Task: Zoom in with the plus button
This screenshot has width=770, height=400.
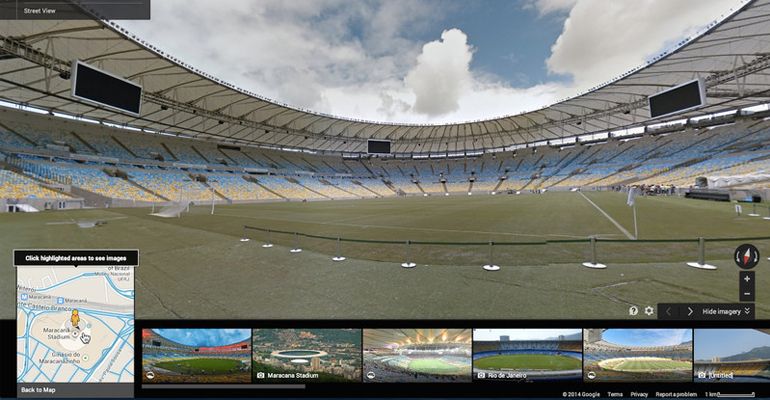Action: pyautogui.click(x=747, y=279)
